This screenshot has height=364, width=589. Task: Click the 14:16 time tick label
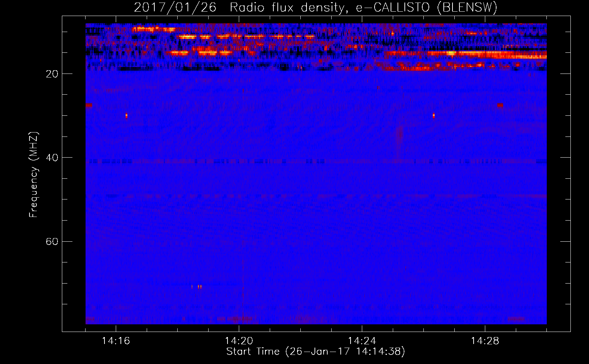coord(116,341)
